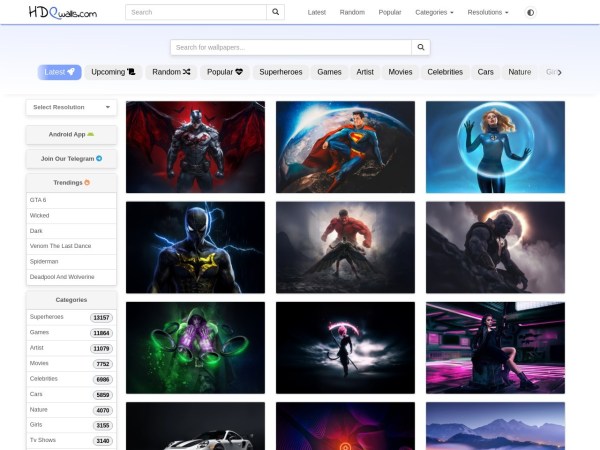
Task: Click the wallpaper search magnifier button
Action: 421,47
